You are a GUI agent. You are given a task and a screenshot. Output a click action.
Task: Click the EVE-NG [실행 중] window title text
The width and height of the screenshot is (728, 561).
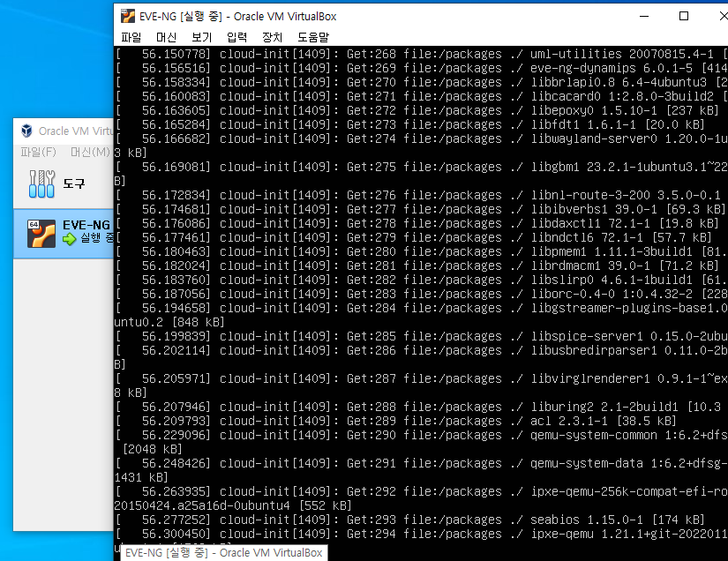[x=237, y=16]
